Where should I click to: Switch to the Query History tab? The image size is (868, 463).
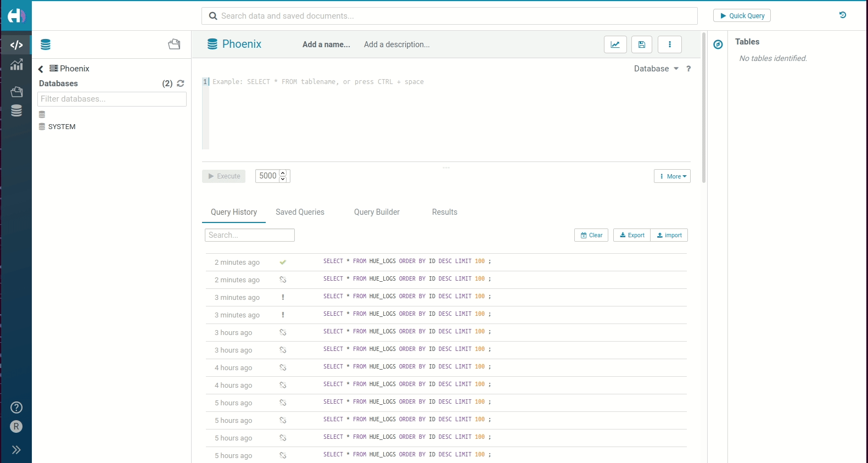[234, 212]
